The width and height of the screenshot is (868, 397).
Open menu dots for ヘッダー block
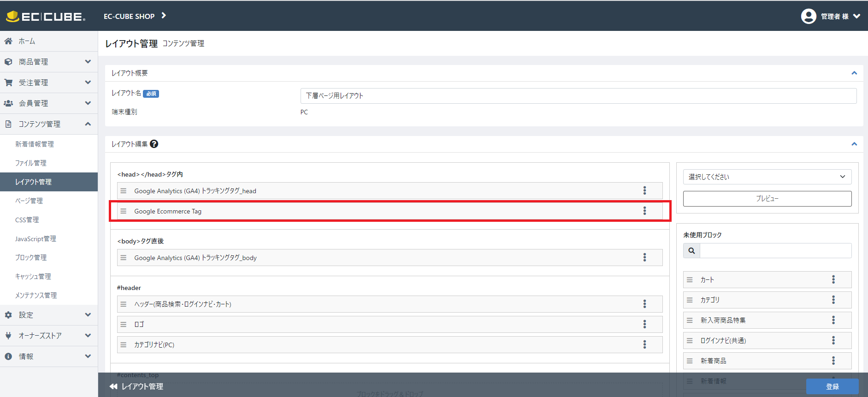tap(644, 304)
